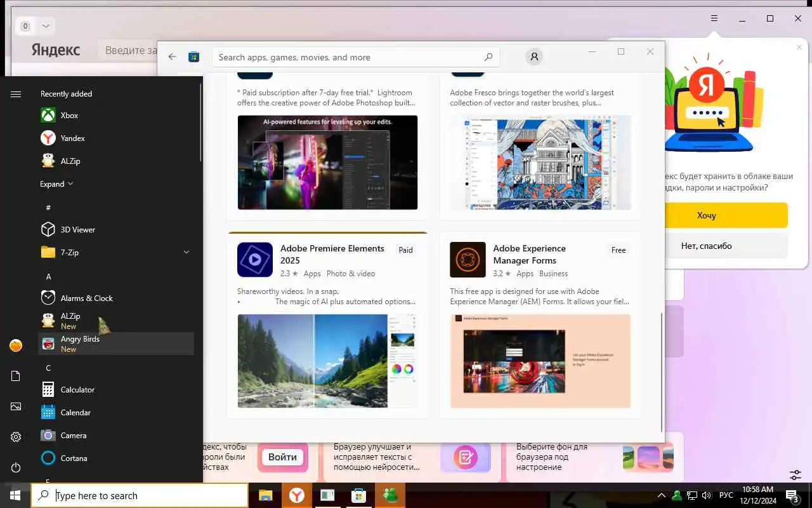
Task: Open Xbox from Recently added list
Action: pyautogui.click(x=116, y=116)
